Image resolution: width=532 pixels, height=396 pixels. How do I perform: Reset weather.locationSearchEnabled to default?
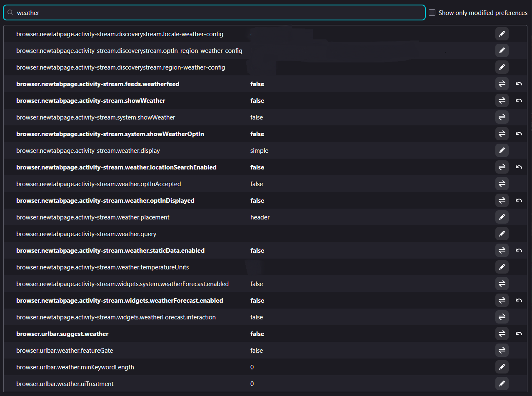(x=519, y=167)
